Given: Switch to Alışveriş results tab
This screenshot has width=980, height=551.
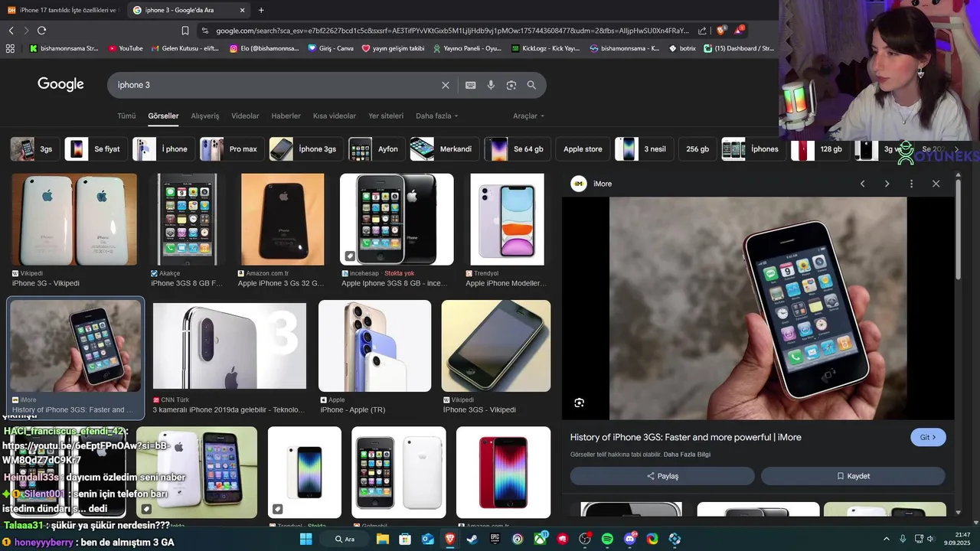Looking at the screenshot, I should pos(205,116).
